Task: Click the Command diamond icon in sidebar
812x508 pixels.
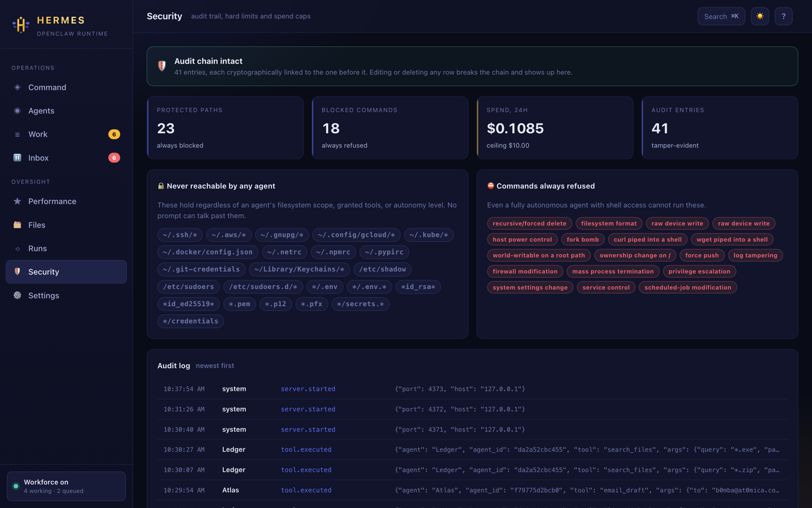Action: [x=17, y=87]
